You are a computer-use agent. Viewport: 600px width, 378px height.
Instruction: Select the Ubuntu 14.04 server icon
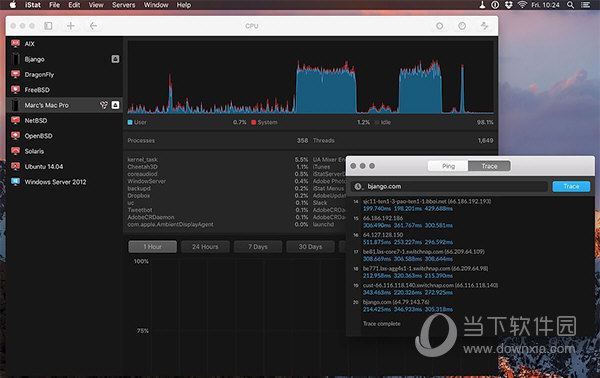coord(15,166)
